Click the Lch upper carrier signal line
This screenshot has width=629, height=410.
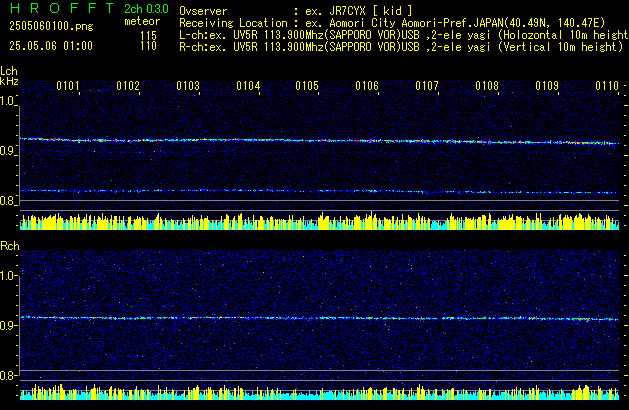point(319,141)
